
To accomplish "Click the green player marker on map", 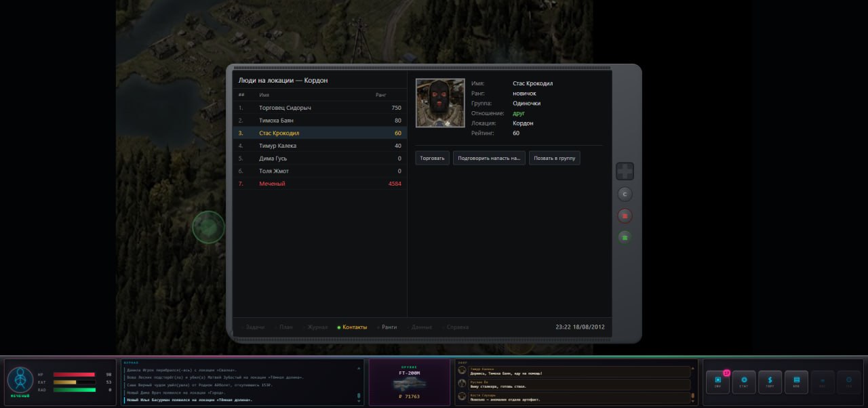I will (x=208, y=226).
